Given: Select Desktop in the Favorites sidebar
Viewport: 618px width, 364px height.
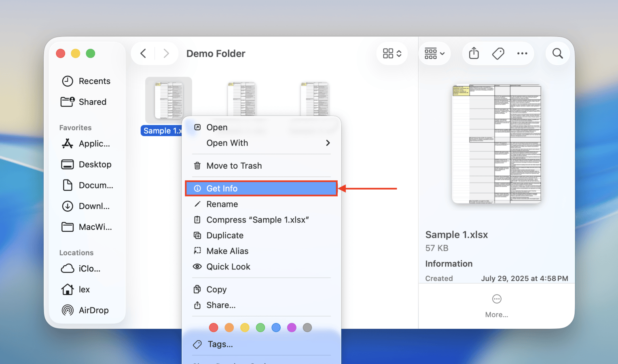Looking at the screenshot, I should click(95, 164).
